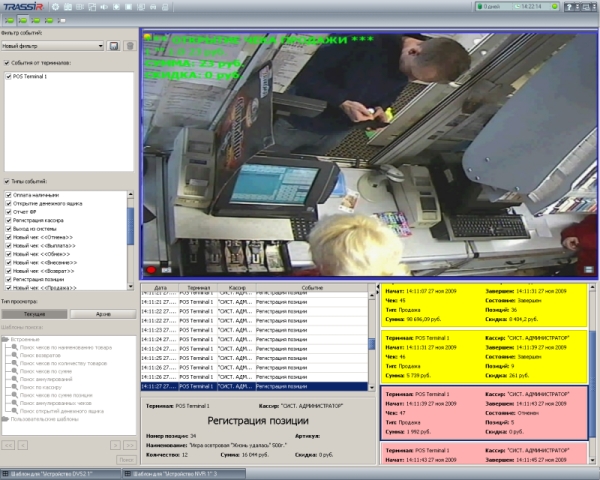Click the bottom-right corner icon of the video
This screenshot has height=480, width=600.
point(589,269)
